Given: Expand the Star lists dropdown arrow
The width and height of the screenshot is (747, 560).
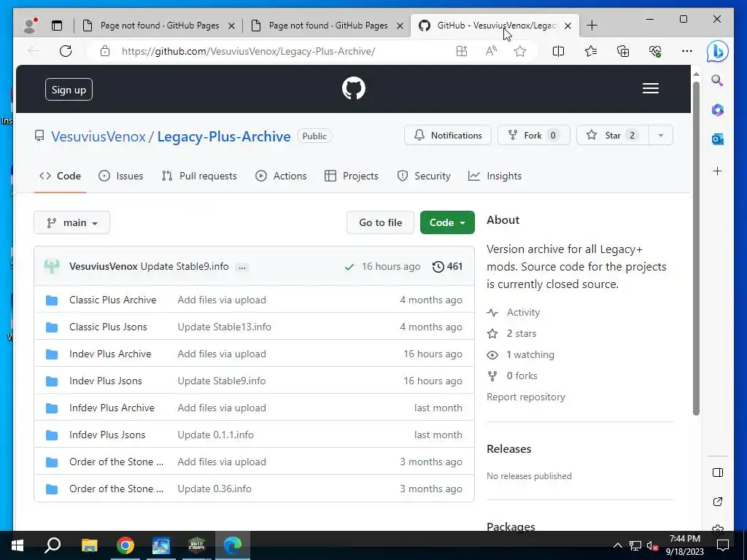Looking at the screenshot, I should pos(661,136).
